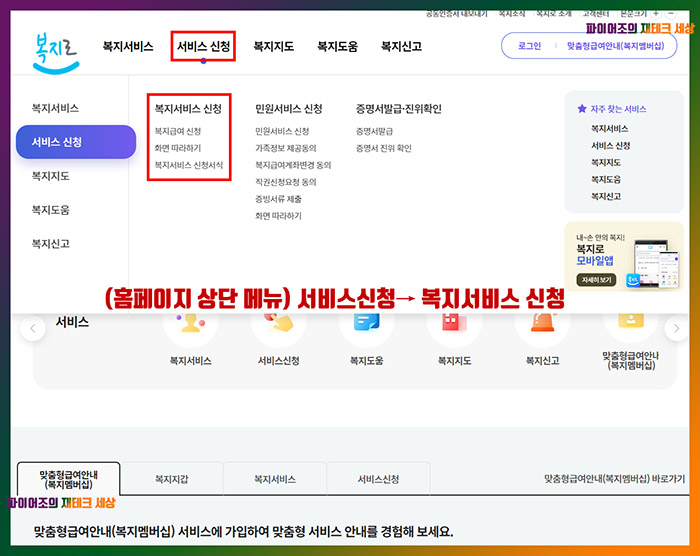The image size is (700, 556).
Task: Select 복지지도 in the left mega-menu sidebar
Action: (50, 176)
